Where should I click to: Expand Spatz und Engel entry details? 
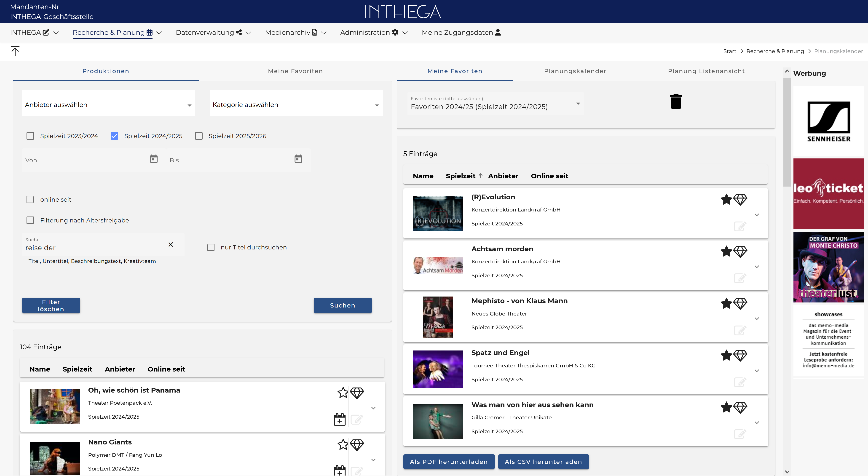click(757, 371)
